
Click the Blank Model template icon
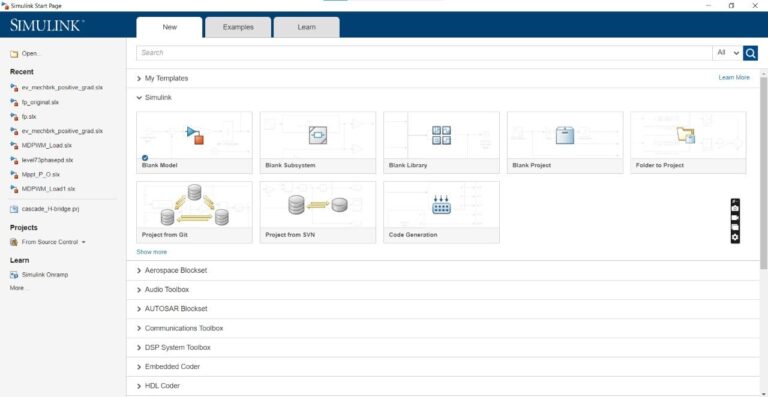pyautogui.click(x=195, y=135)
